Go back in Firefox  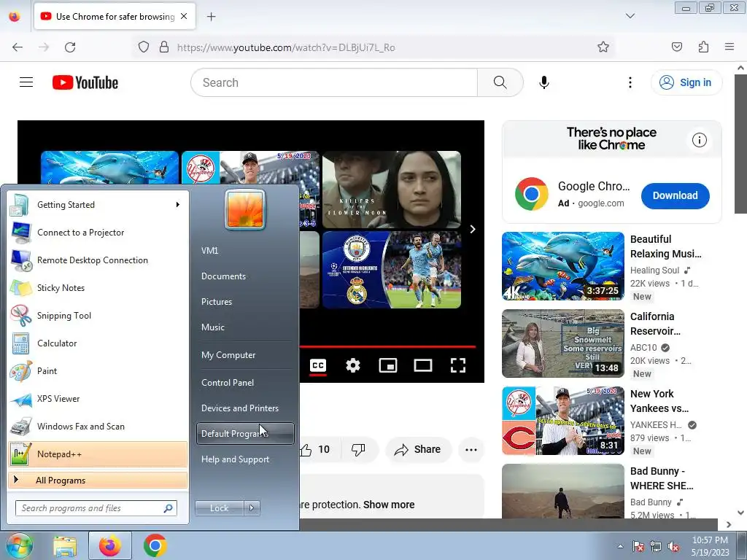(18, 47)
